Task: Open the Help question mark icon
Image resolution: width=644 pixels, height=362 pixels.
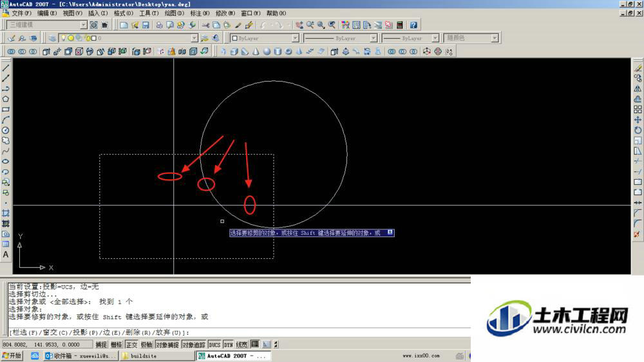Action: point(413,25)
